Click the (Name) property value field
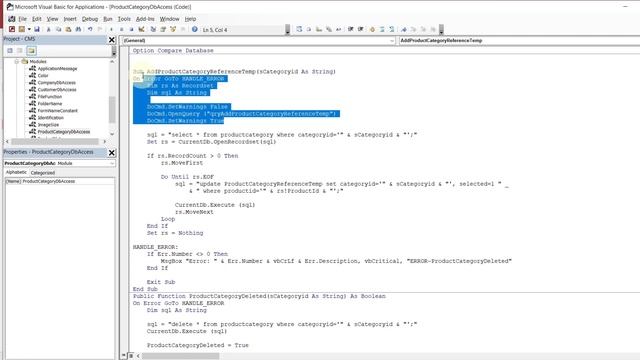Viewport: 640px width, 360px height. (68, 181)
